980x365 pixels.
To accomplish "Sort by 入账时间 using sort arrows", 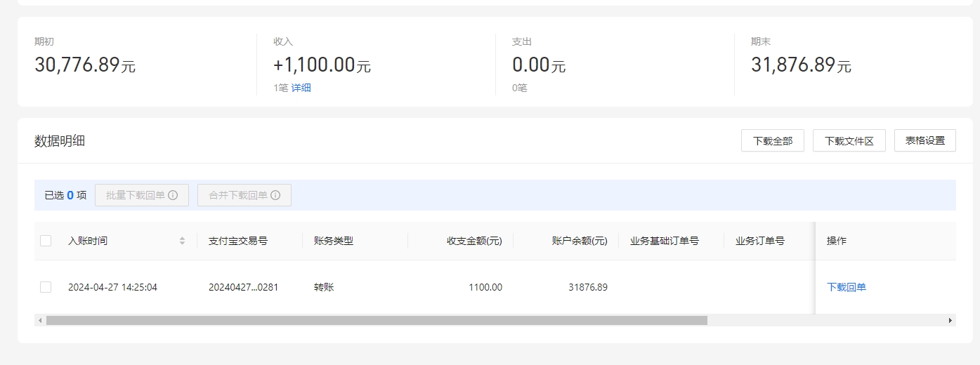I will point(183,241).
